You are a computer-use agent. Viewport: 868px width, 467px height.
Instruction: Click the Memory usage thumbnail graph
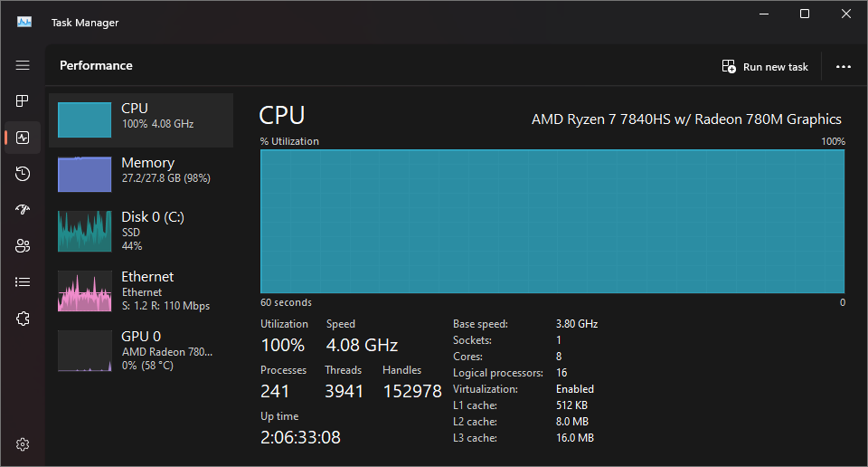85,174
